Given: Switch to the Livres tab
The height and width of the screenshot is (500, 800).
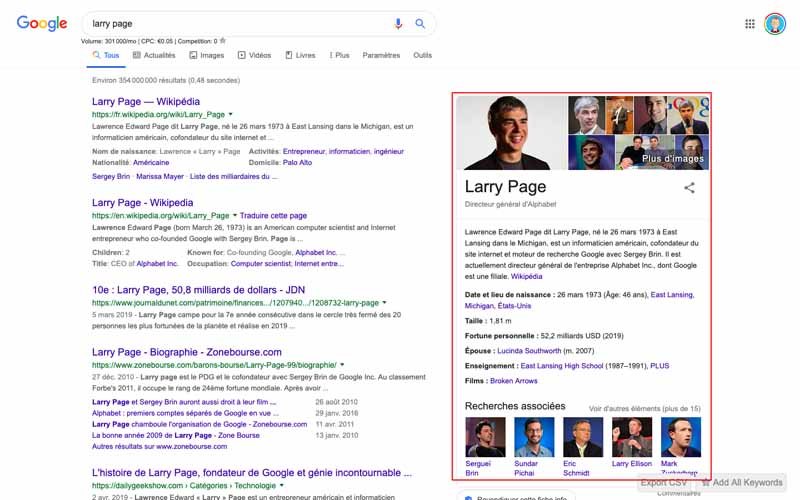Looking at the screenshot, I should tap(300, 55).
